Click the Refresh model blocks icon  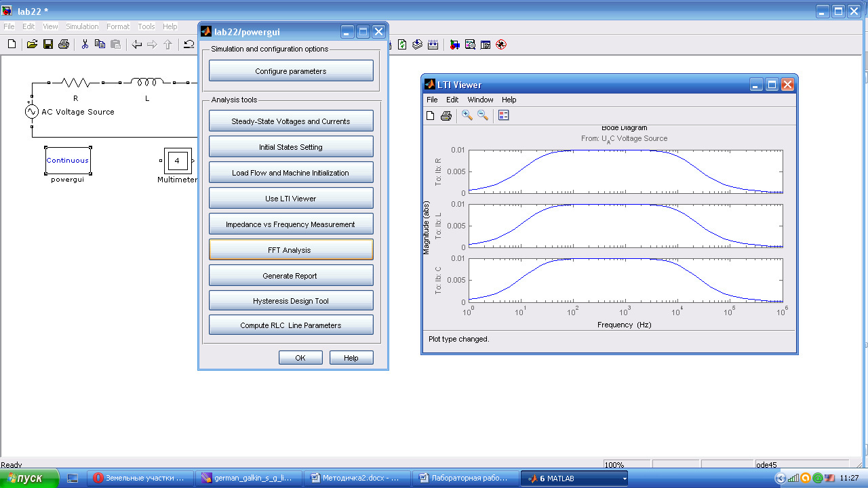pos(402,45)
